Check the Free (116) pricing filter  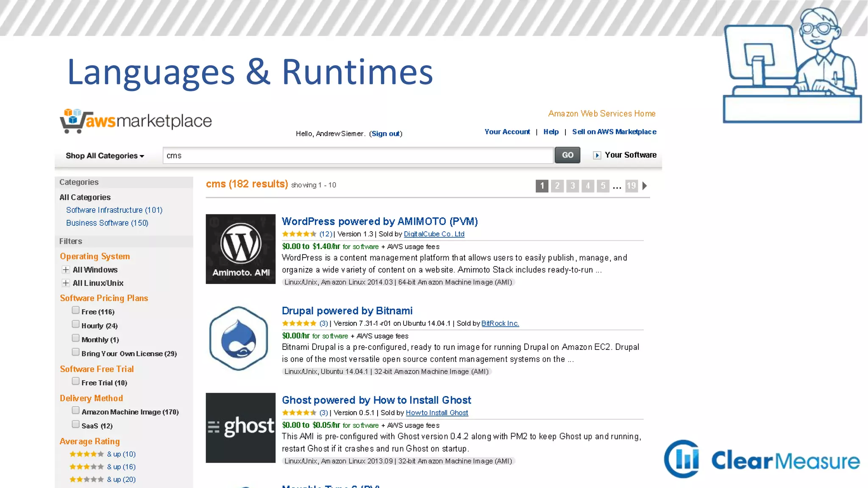point(75,310)
